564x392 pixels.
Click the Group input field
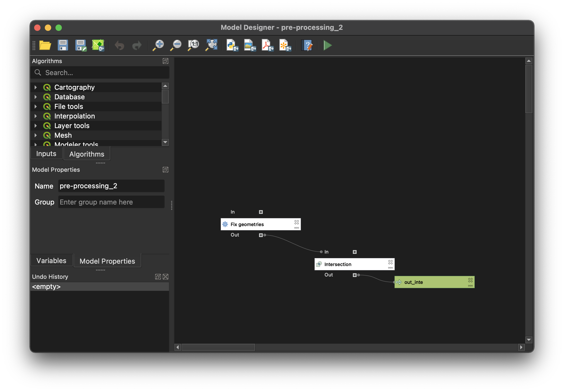(x=111, y=202)
